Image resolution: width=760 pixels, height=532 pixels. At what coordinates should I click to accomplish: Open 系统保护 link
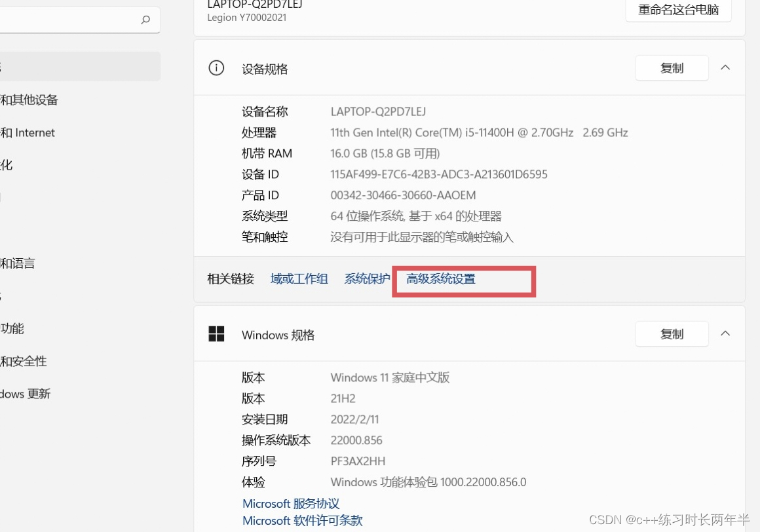coord(367,279)
